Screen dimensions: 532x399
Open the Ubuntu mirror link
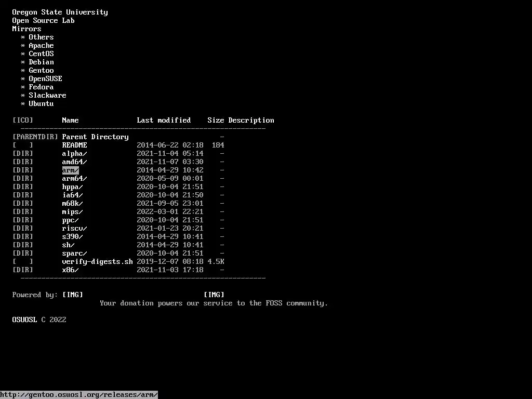(x=41, y=103)
